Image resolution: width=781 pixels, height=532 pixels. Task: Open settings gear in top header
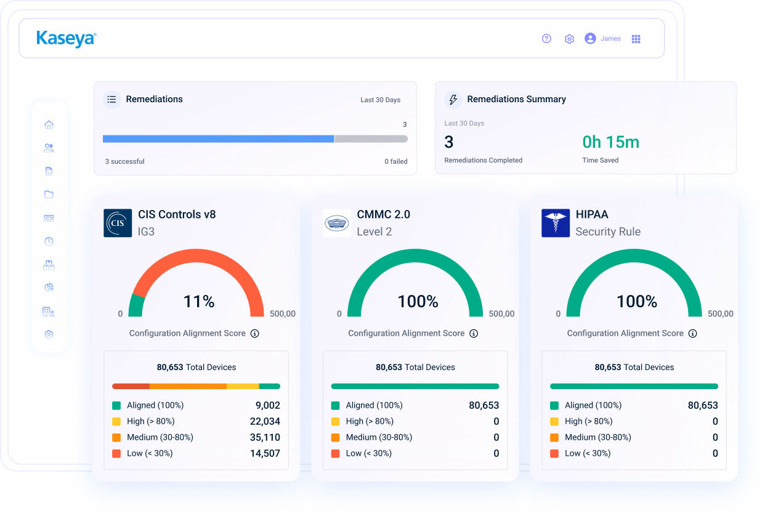pos(569,39)
